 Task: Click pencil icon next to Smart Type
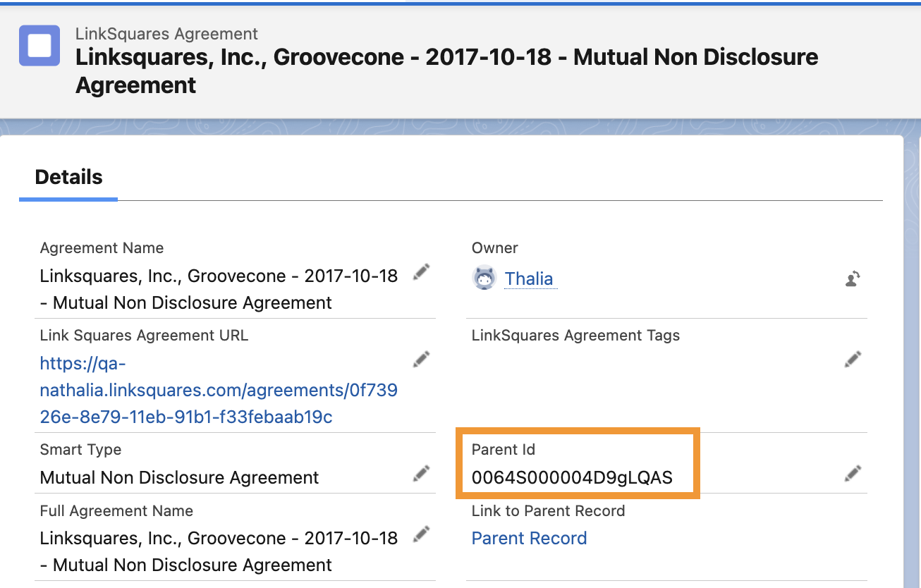(x=421, y=473)
